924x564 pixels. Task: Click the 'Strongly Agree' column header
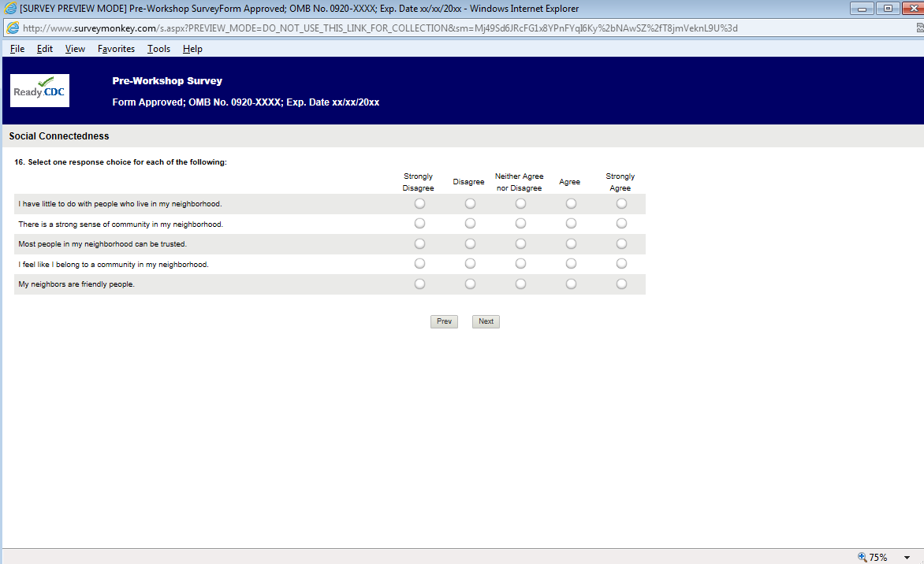(620, 182)
